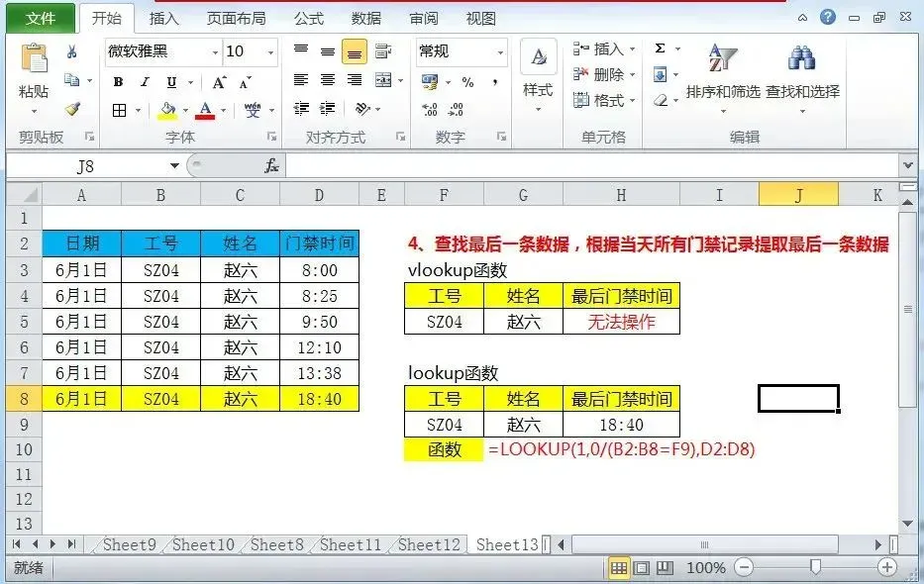Increase font size with the large A

(219, 82)
